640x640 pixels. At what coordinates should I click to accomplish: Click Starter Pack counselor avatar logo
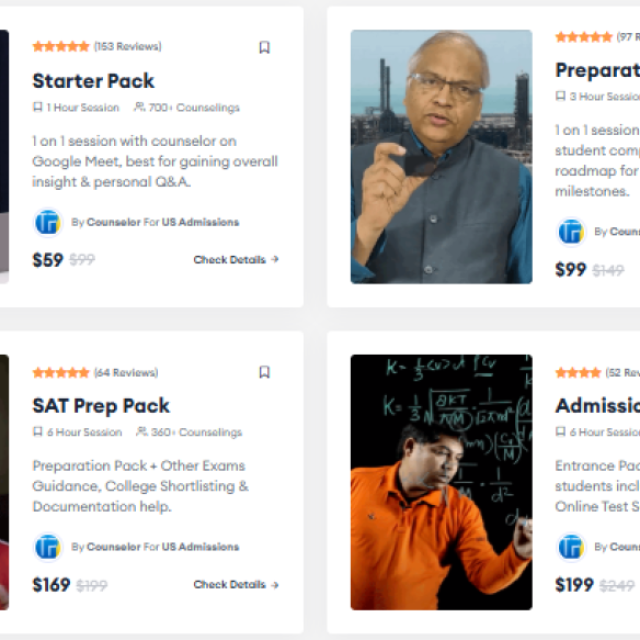pyautogui.click(x=47, y=222)
